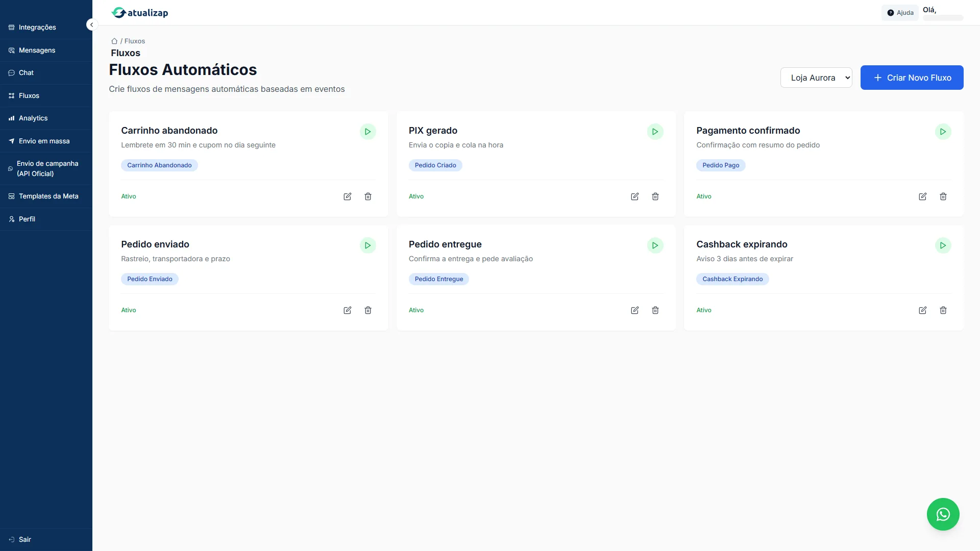
Task: Collapse the sidebar with chevron button
Action: (92, 24)
